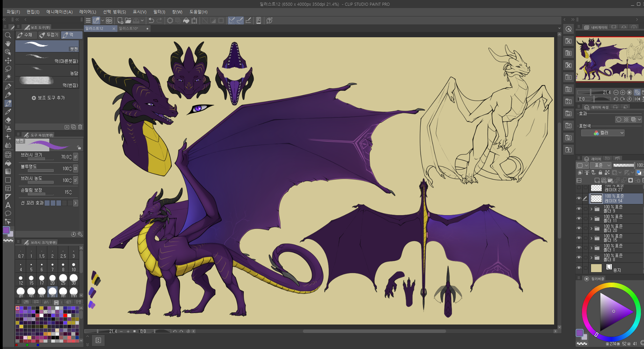Select the Move layer tool
Viewport: 644px width, 349px height.
(8, 60)
